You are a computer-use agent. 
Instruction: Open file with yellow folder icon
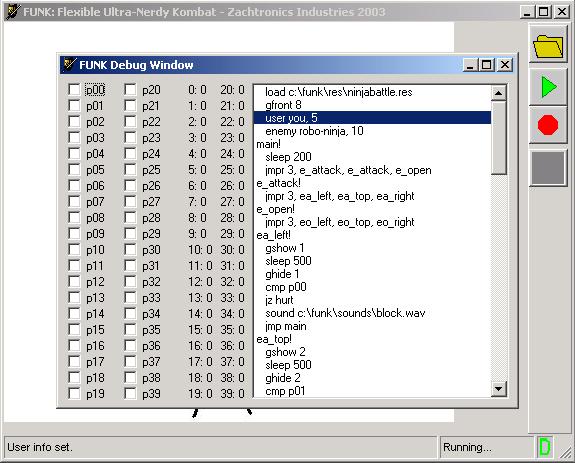(x=548, y=45)
